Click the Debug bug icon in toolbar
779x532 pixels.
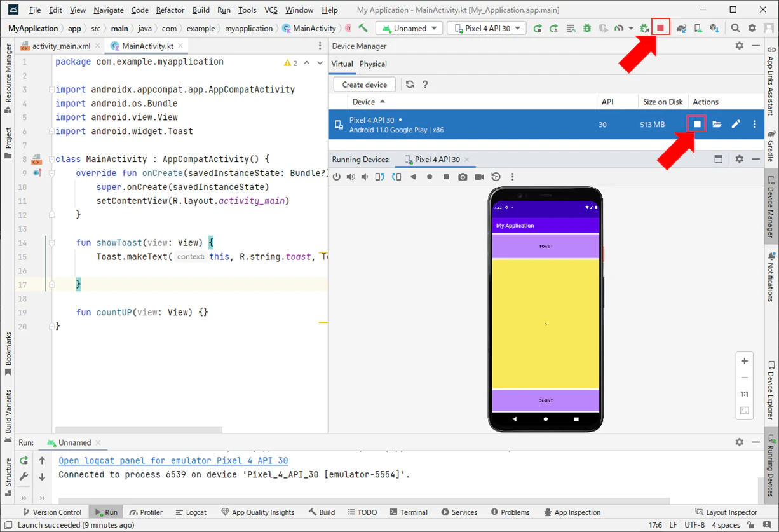[x=586, y=28]
